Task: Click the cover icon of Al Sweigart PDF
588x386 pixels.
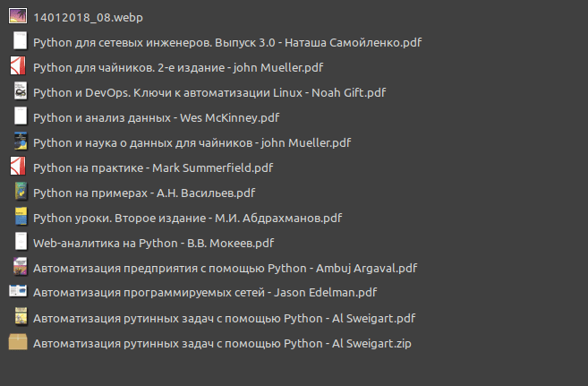Action: 18,317
